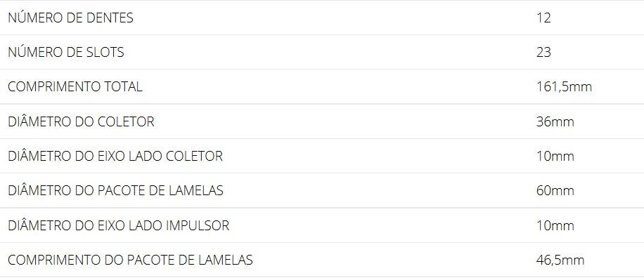Viewport: 644px width, 278px height.
Task: Click the COMPRIMENTO TOTAL label
Action: pos(75,86)
